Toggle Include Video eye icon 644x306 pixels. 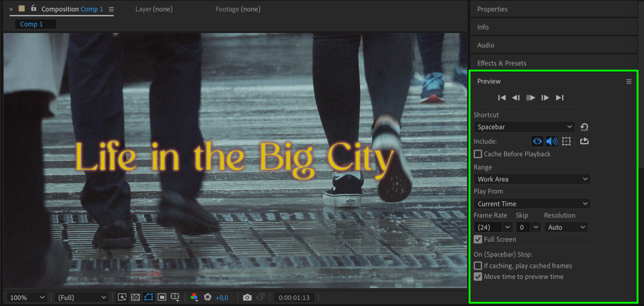[537, 141]
